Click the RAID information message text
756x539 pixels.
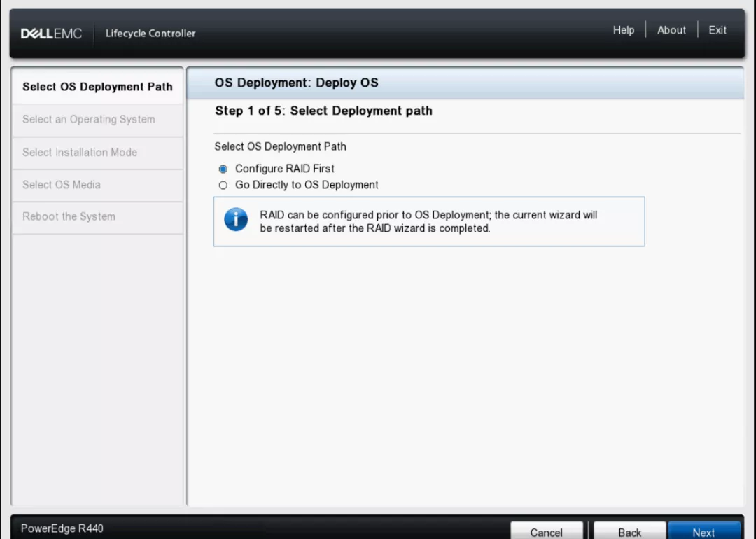point(428,222)
